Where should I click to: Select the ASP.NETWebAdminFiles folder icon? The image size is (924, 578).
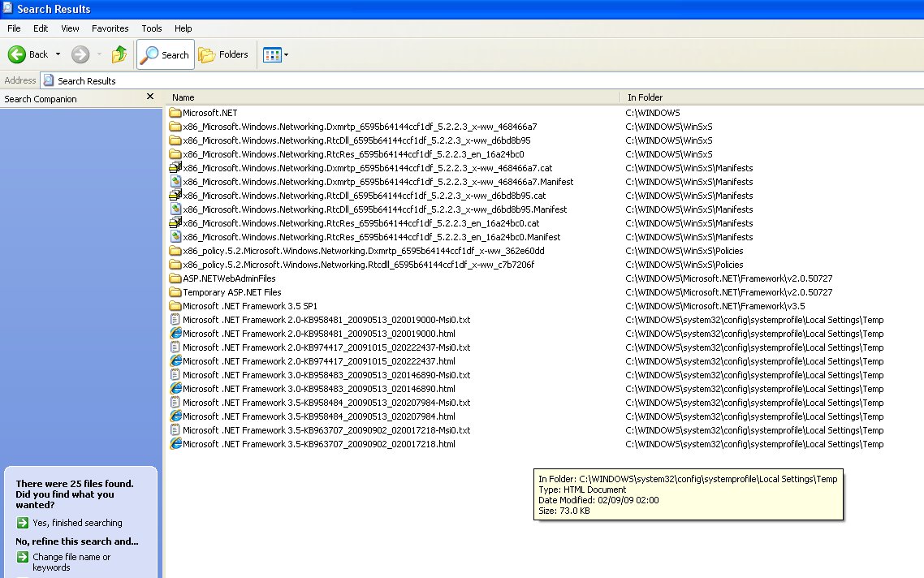[x=175, y=278]
